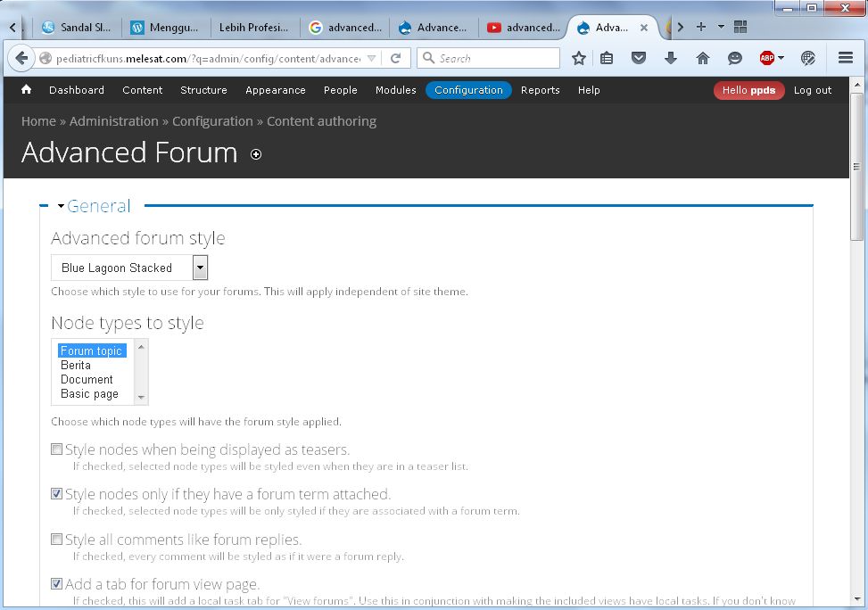Enable Style nodes when displayed as teasers
The width and height of the screenshot is (868, 610).
coord(57,449)
